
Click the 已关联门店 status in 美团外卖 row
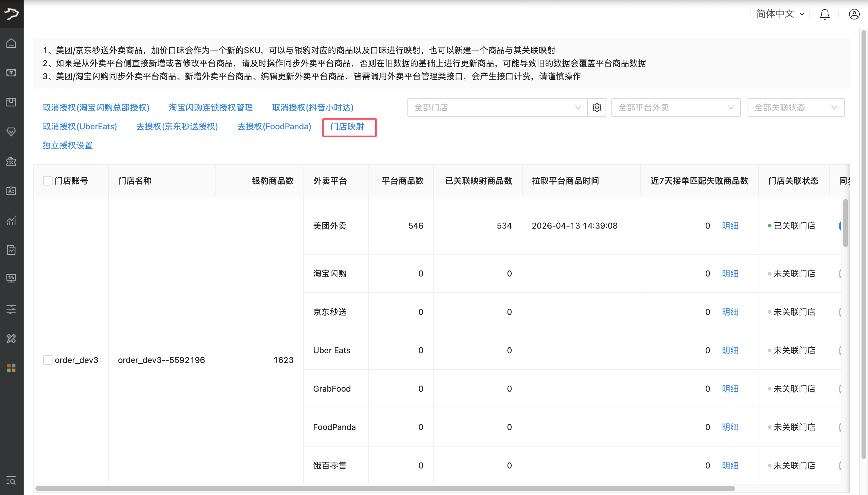coord(792,226)
